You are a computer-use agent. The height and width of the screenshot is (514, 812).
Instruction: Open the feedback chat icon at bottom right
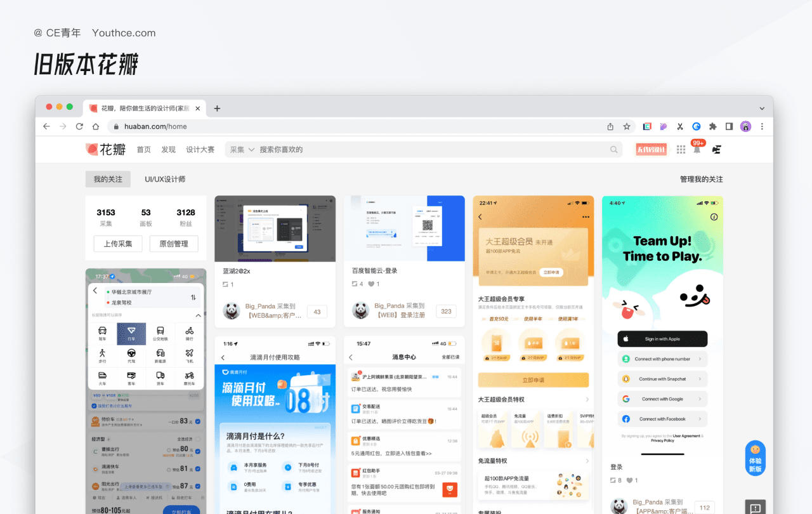[x=755, y=507]
